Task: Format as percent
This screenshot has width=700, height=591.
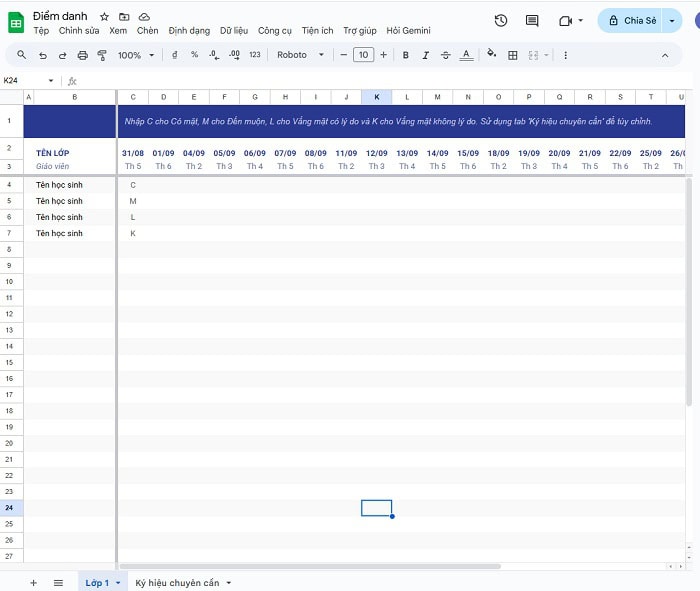Action: [194, 55]
